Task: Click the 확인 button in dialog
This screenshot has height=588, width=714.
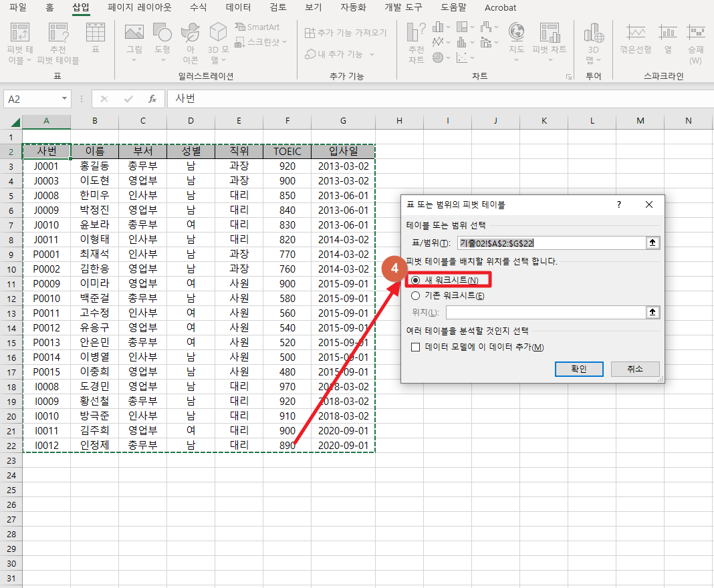Action: [579, 369]
